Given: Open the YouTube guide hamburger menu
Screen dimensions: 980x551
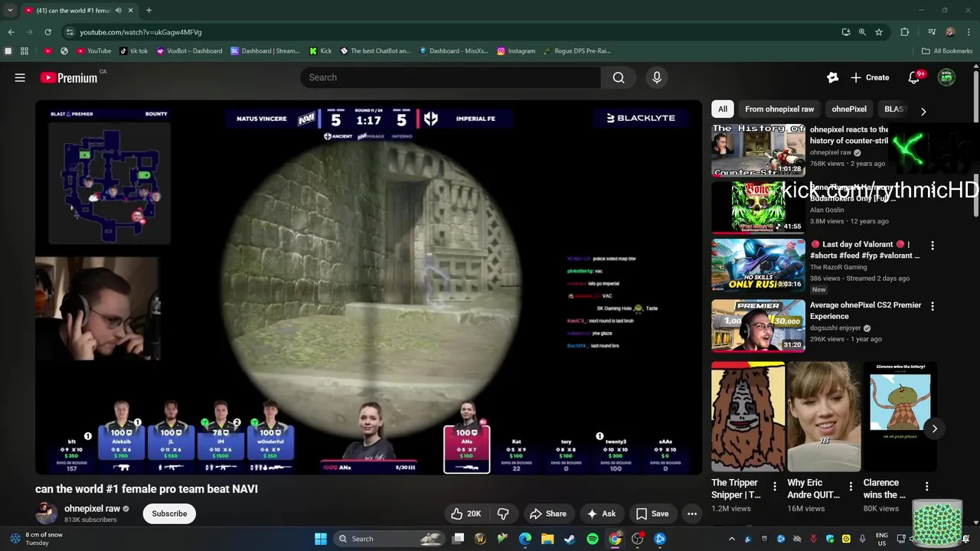Looking at the screenshot, I should [x=20, y=77].
